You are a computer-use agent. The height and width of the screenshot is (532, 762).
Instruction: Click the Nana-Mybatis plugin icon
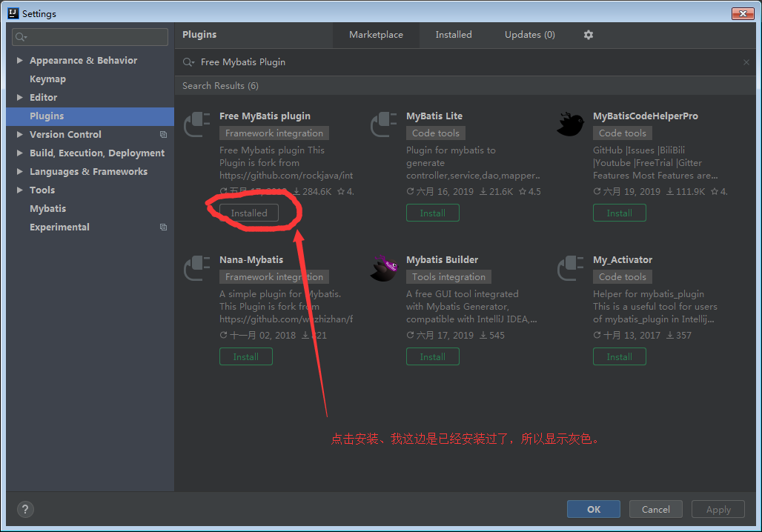[197, 267]
